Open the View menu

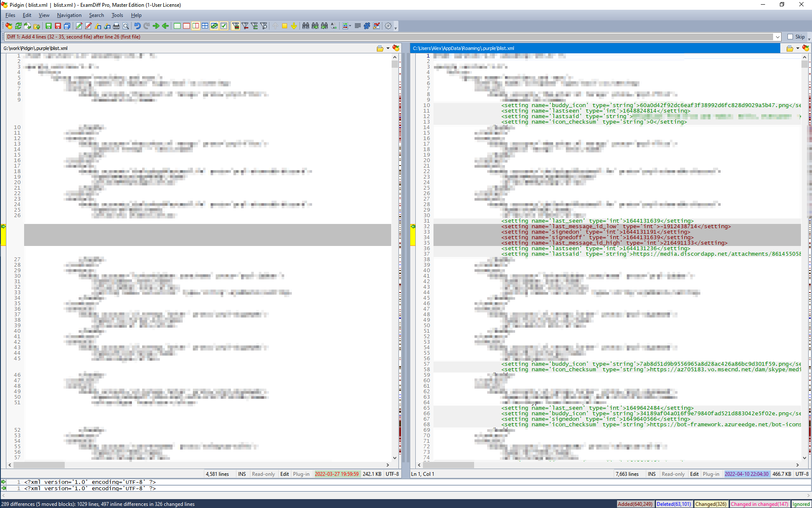pyautogui.click(x=44, y=15)
